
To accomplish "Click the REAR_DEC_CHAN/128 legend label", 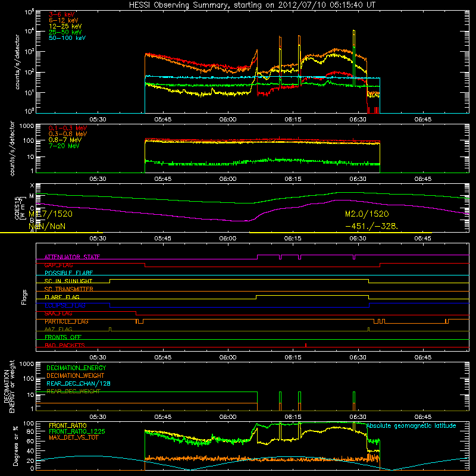I will click(x=79, y=384).
